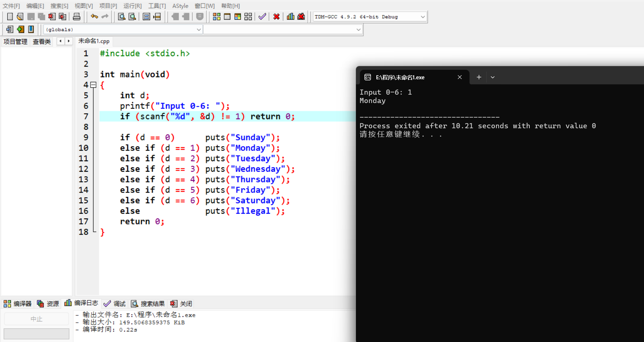Open the AStyle menu
Viewport: 644px width, 342px height.
[180, 6]
